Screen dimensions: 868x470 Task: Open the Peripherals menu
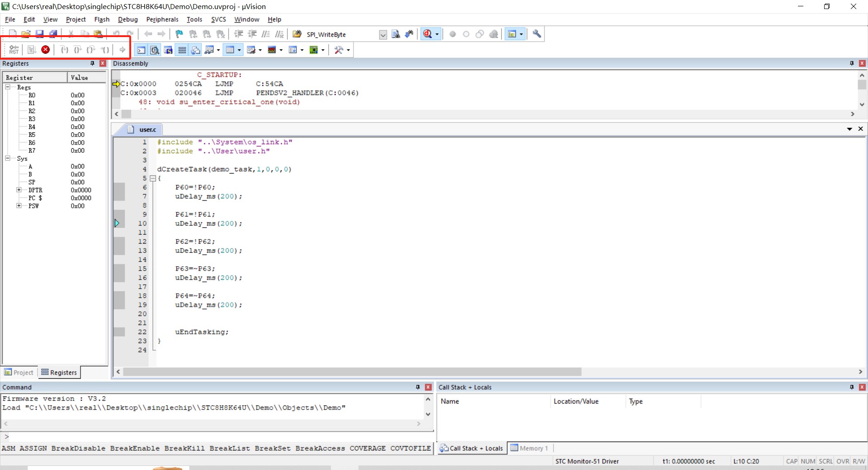tap(162, 19)
